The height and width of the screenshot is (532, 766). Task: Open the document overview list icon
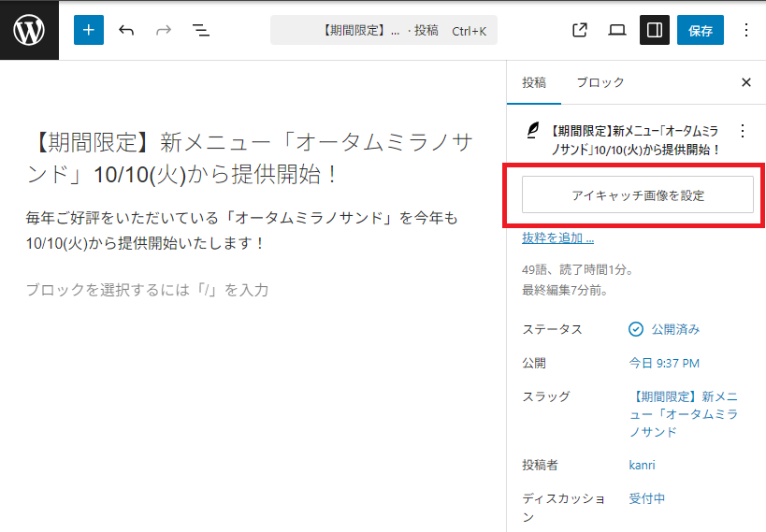coord(200,30)
